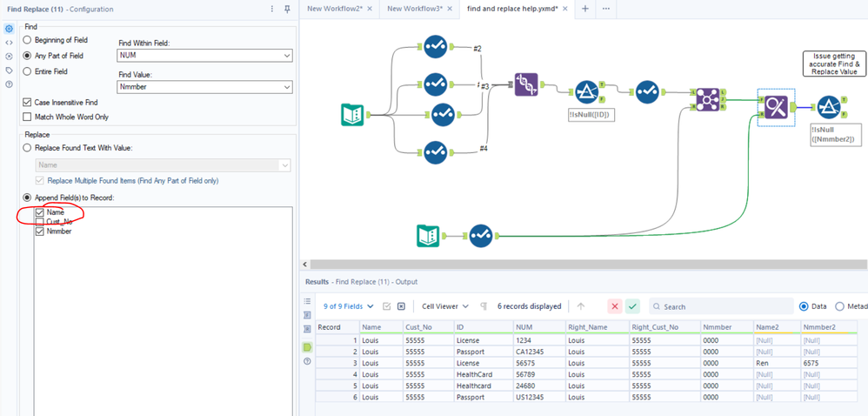Open Find Value dropdown showing Nmmber

[x=204, y=87]
